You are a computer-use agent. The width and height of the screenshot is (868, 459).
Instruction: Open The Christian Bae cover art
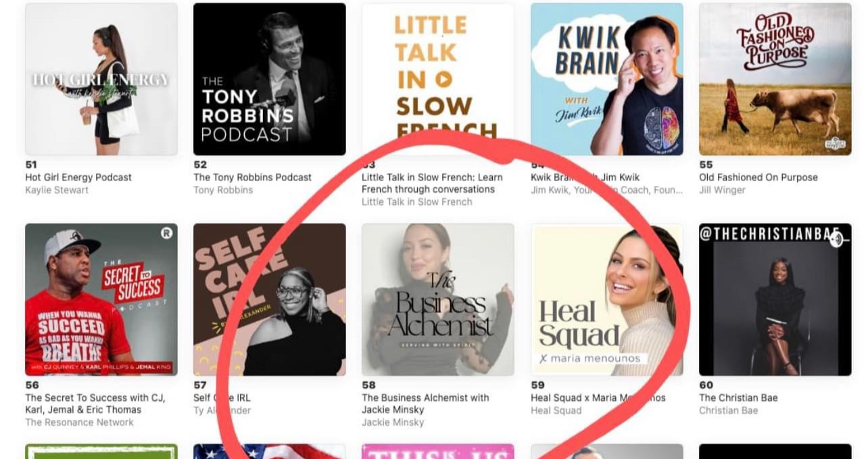(x=775, y=299)
